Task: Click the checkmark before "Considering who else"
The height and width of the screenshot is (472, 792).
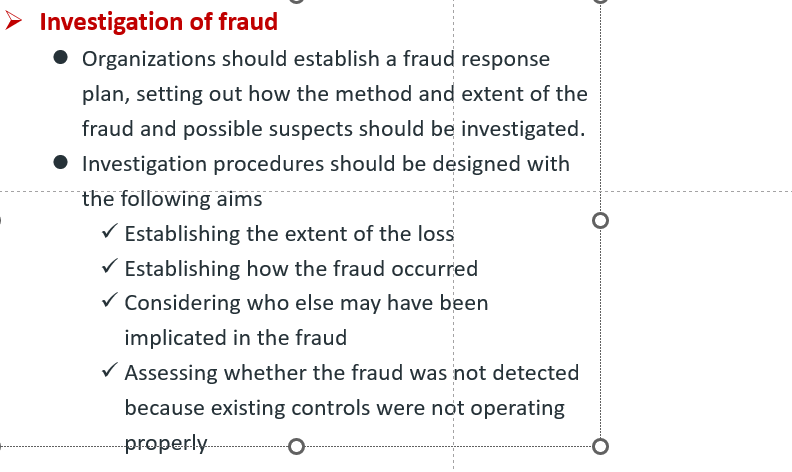Action: [110, 301]
